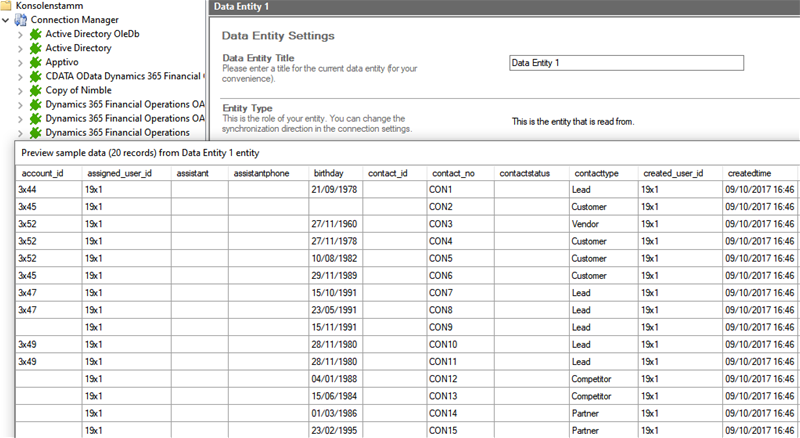The height and width of the screenshot is (438, 800).
Task: Expand the Apptivo connection node
Action: coord(21,62)
